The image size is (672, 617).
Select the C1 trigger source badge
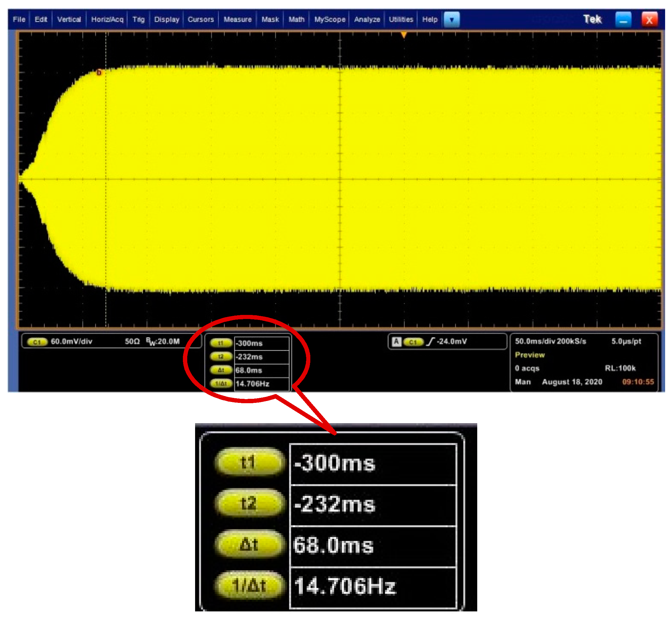tap(413, 342)
